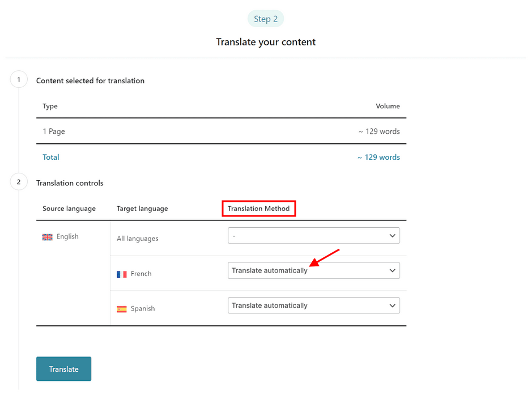This screenshot has height=395, width=532.
Task: Click chevron arrow of Spanish method dropdown
Action: coord(392,305)
